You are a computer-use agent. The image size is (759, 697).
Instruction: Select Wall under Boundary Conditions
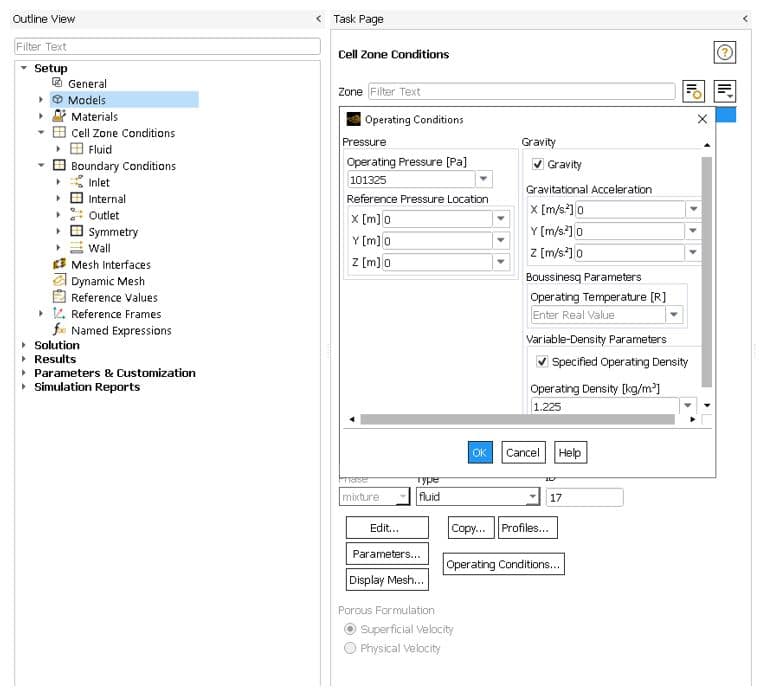(x=99, y=248)
